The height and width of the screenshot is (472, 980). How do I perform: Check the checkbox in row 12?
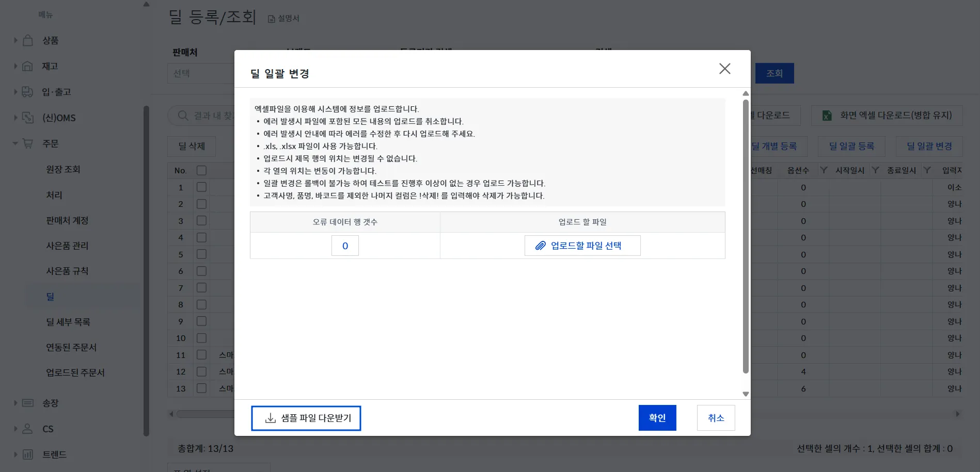pyautogui.click(x=201, y=371)
